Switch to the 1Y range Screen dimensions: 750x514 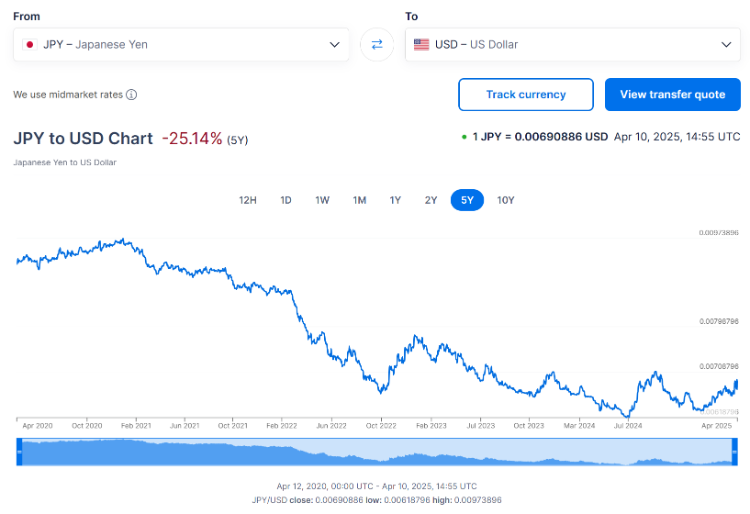(395, 200)
